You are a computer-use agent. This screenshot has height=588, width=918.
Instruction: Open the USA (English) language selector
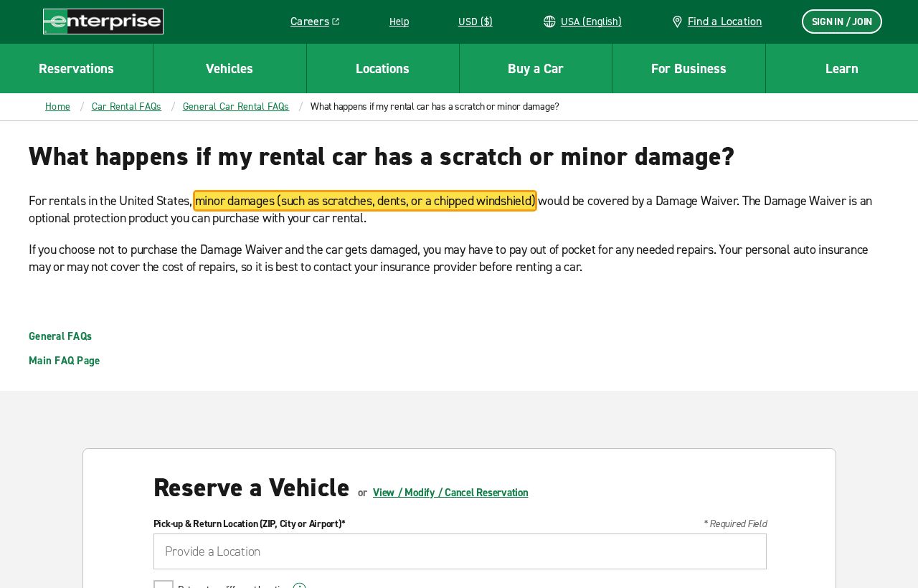(x=591, y=22)
